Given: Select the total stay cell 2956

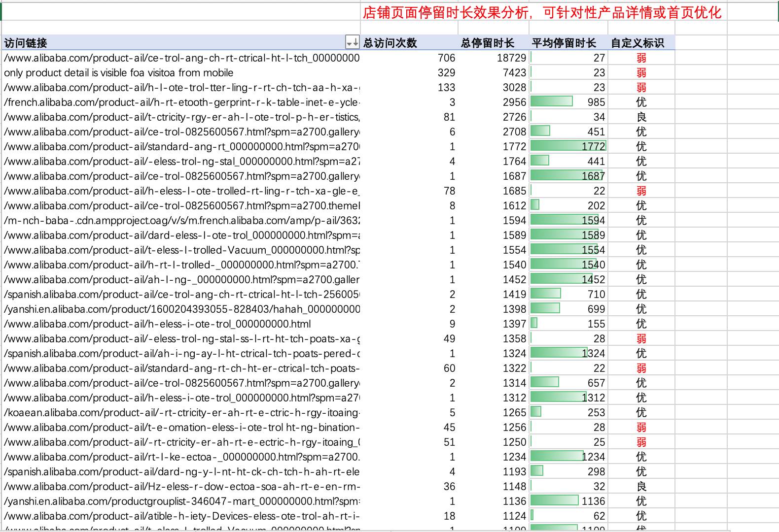Looking at the screenshot, I should 494,102.
